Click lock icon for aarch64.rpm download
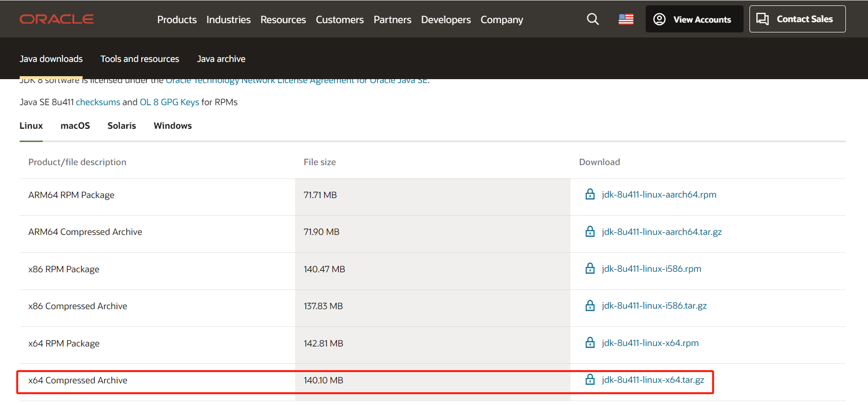This screenshot has height=405, width=868. click(590, 194)
